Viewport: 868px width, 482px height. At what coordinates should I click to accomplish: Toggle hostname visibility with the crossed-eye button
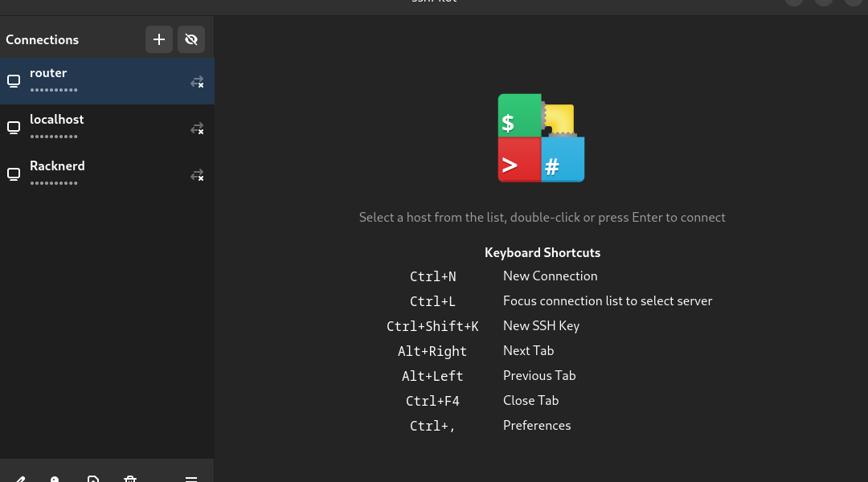pos(191,39)
